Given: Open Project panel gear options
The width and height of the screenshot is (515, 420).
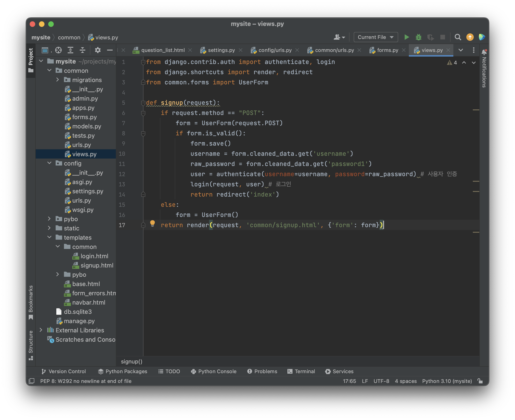Looking at the screenshot, I should pos(98,50).
